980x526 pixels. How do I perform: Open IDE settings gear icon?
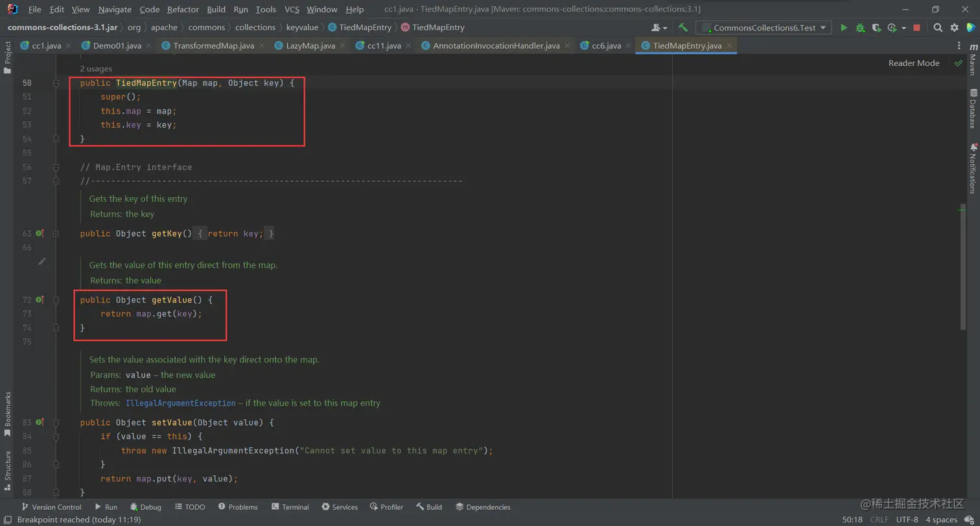click(954, 28)
